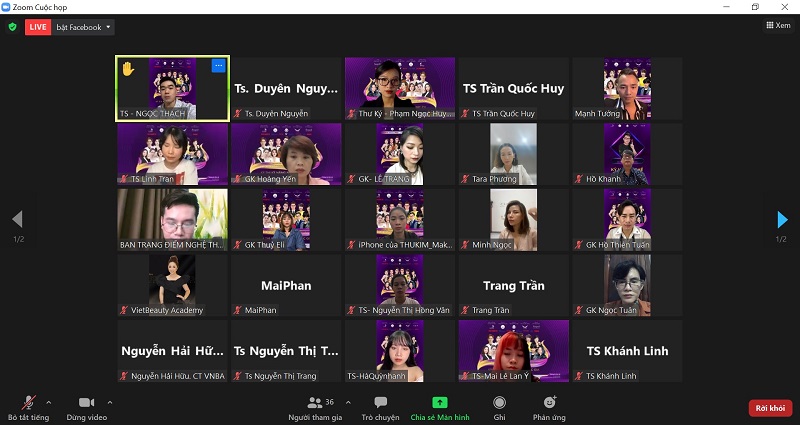
Task: Click the red LIVE indicator badge
Action: click(x=38, y=27)
